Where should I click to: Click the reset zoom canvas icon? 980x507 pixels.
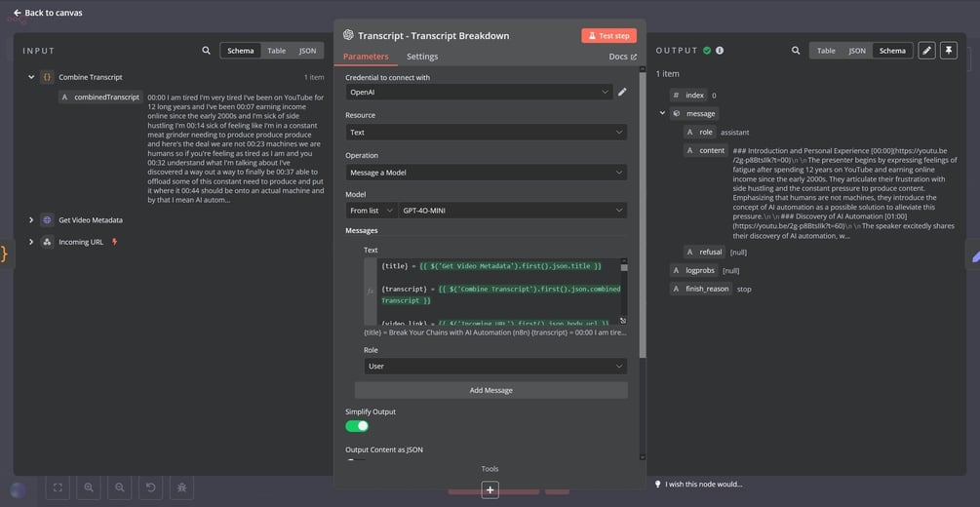[150, 487]
